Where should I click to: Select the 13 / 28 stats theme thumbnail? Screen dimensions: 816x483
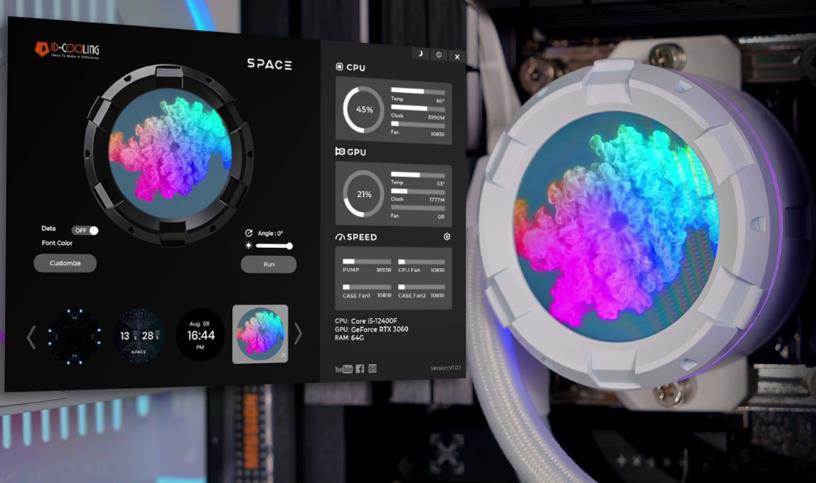tap(141, 334)
